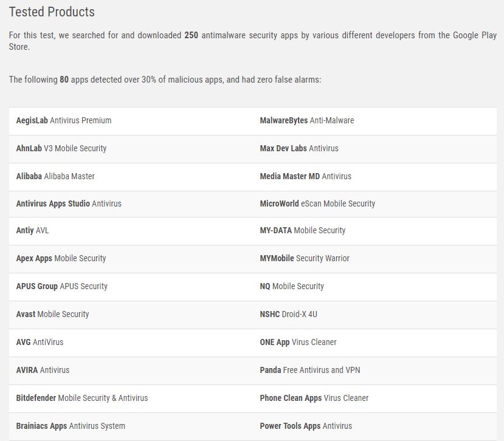Screen dimensions: 504x441
Task: Select AegisLab Antivirus Premium entry
Action: [x=64, y=120]
